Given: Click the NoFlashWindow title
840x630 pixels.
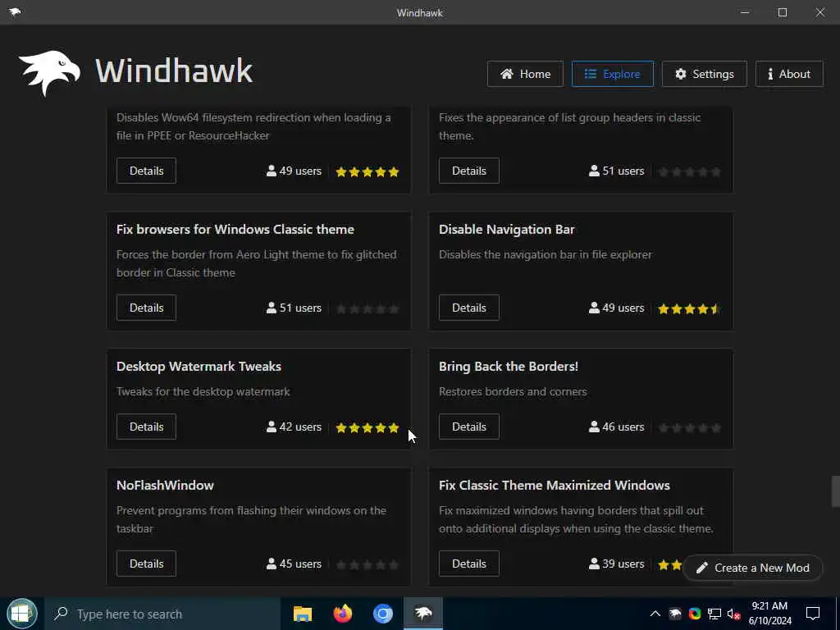Looking at the screenshot, I should [165, 486].
